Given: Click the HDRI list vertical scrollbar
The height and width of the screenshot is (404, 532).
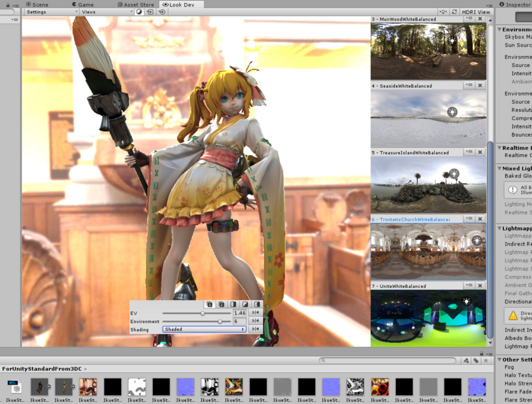Looking at the screenshot, I should tap(490, 239).
